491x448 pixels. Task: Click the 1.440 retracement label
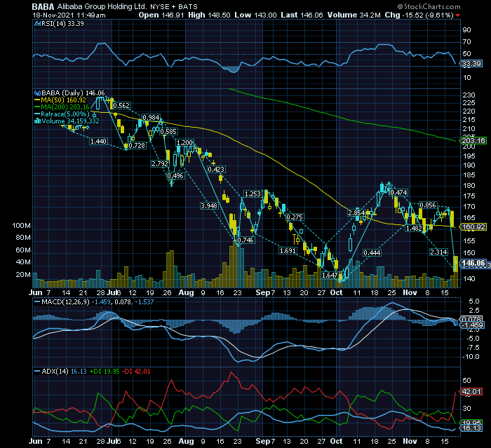click(98, 142)
